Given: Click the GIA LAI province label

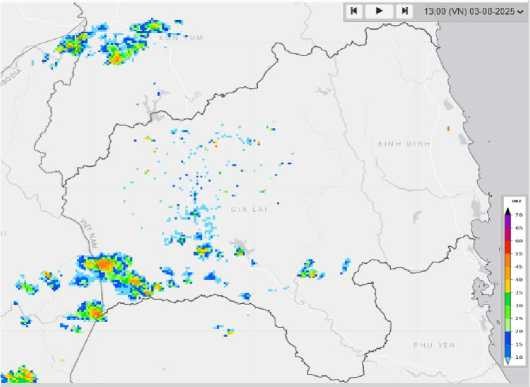Looking at the screenshot, I should click(x=250, y=210).
